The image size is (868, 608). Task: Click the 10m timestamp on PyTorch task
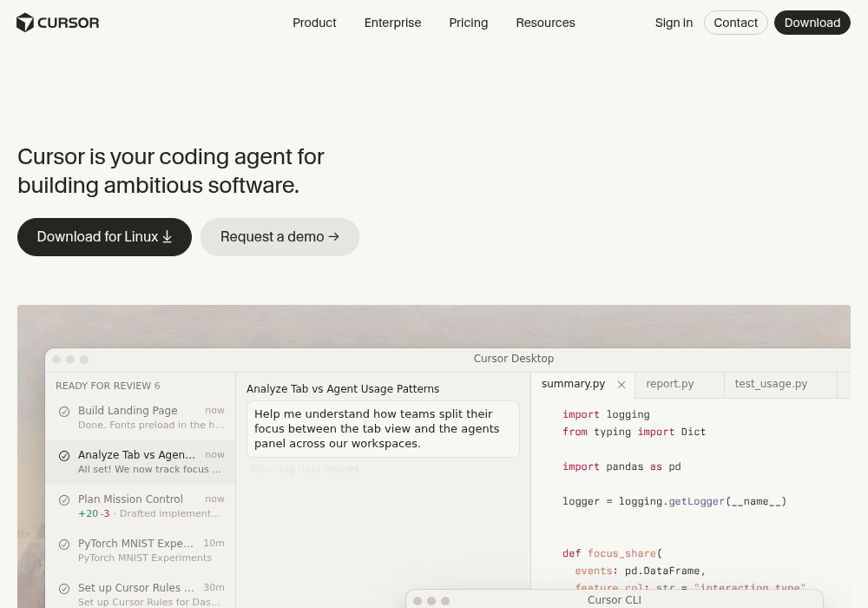click(x=214, y=543)
